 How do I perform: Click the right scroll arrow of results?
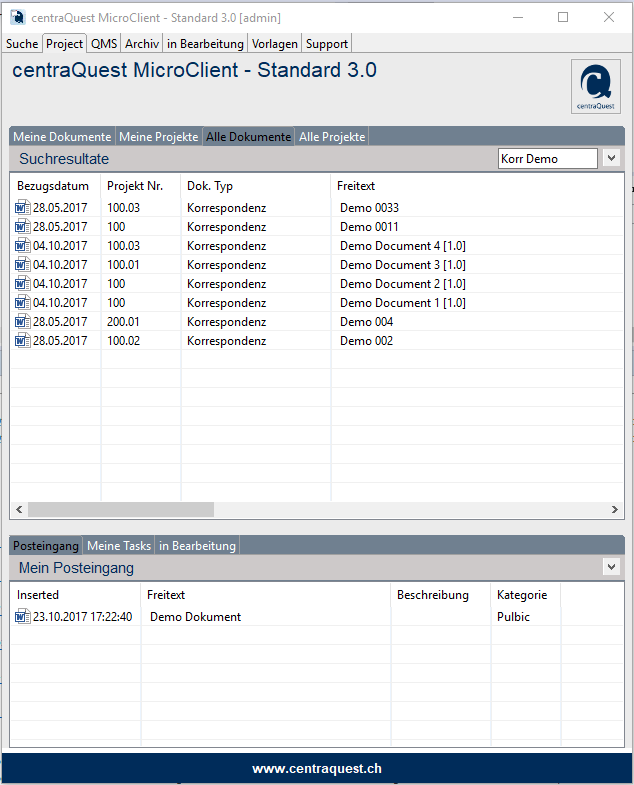pos(614,510)
